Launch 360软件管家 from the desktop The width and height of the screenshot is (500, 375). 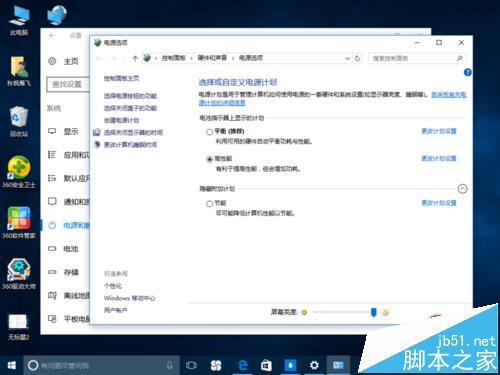pyautogui.click(x=19, y=223)
